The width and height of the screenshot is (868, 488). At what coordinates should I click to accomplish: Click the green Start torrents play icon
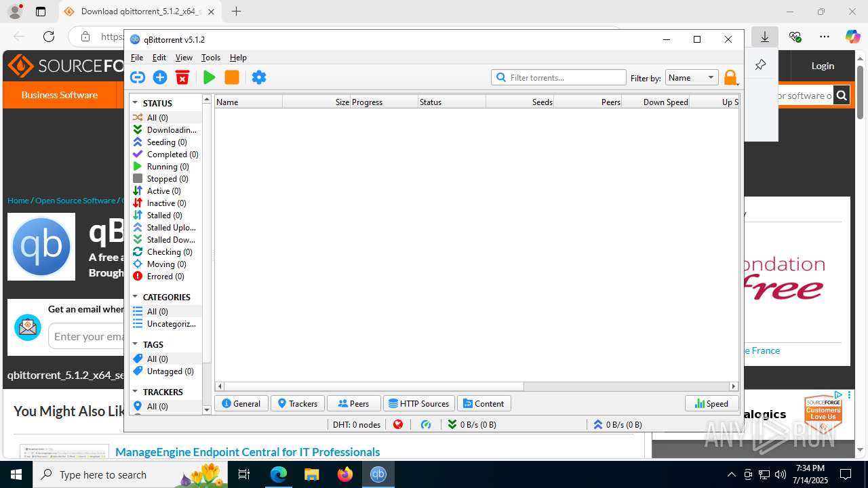coord(209,77)
